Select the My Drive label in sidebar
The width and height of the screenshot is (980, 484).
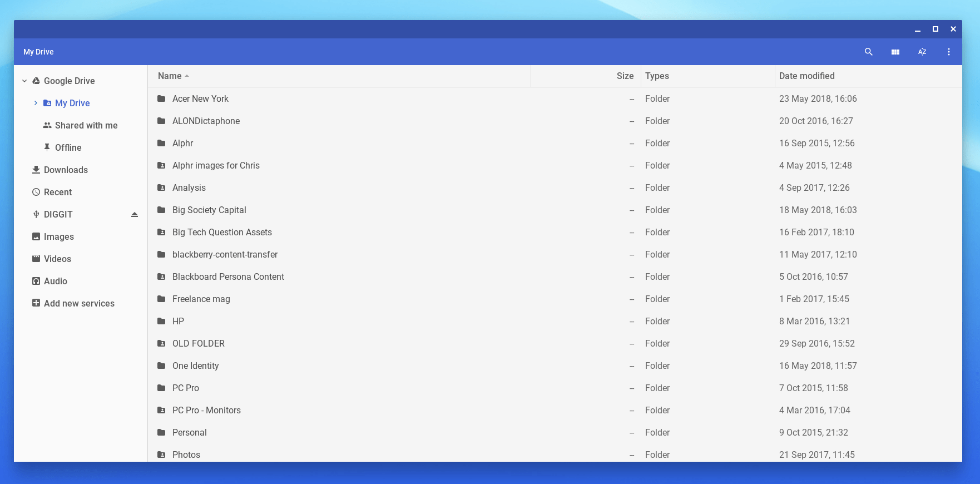coord(72,103)
